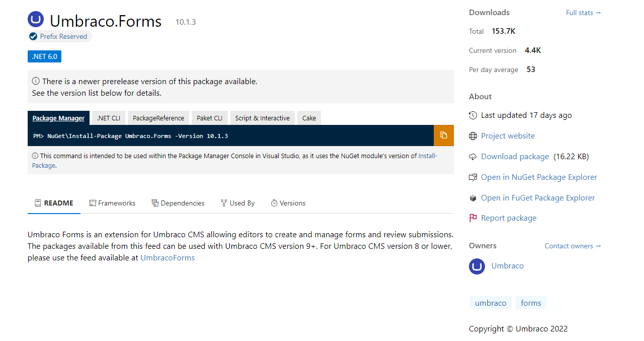
Task: Open the Full stats link
Action: (584, 13)
